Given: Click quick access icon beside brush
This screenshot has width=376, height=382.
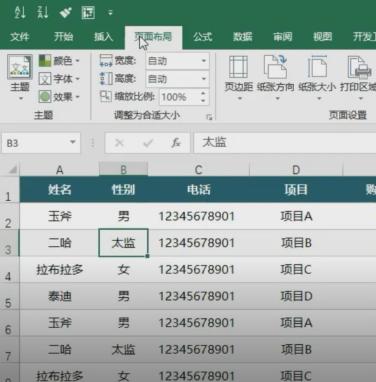Looking at the screenshot, I should pos(88,13).
